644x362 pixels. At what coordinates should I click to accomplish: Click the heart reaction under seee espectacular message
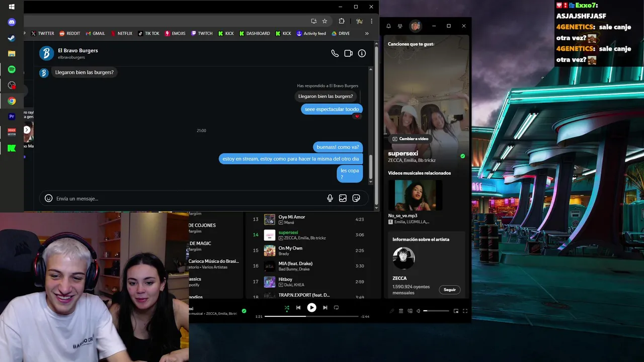pos(357,117)
